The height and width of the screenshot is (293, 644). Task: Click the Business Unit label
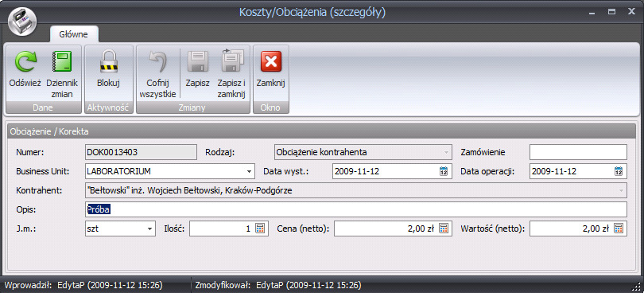[42, 172]
